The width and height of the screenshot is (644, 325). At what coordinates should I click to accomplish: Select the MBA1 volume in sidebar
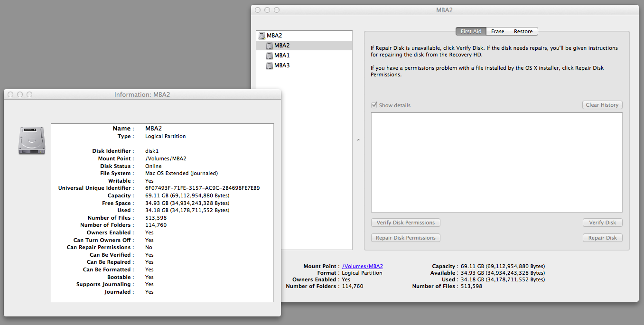point(304,56)
